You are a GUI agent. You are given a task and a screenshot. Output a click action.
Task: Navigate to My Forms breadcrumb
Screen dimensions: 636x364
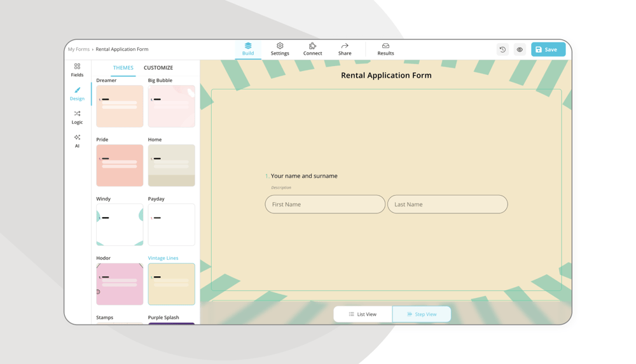(x=79, y=49)
